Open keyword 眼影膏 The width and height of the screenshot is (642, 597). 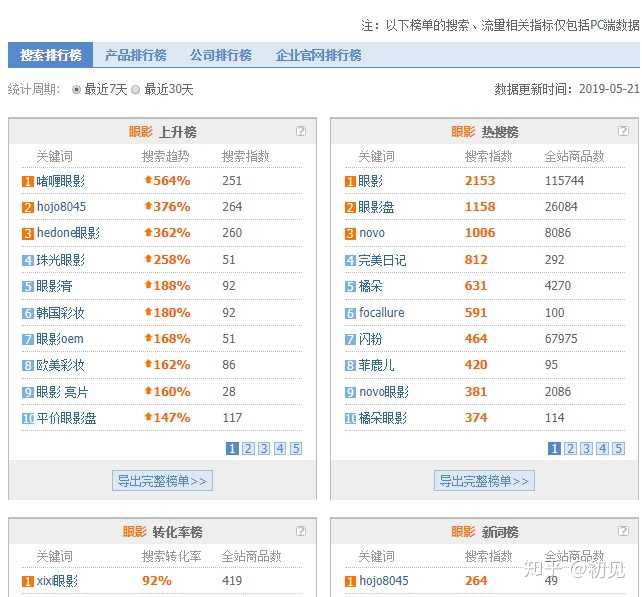tap(54, 286)
